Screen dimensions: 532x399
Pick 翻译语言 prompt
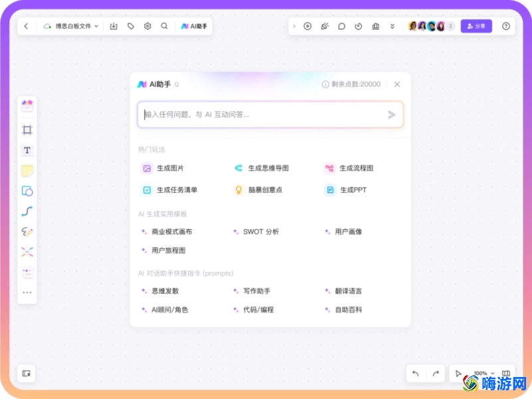[x=343, y=291]
